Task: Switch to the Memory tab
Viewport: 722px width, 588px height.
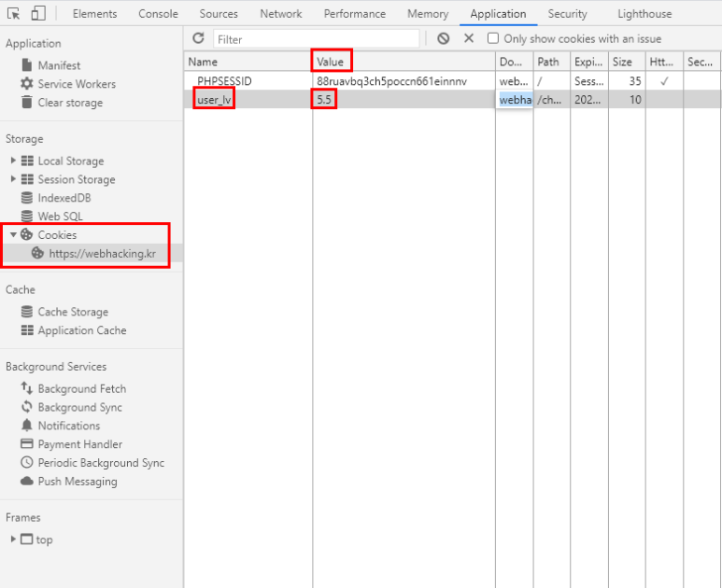Action: (428, 14)
